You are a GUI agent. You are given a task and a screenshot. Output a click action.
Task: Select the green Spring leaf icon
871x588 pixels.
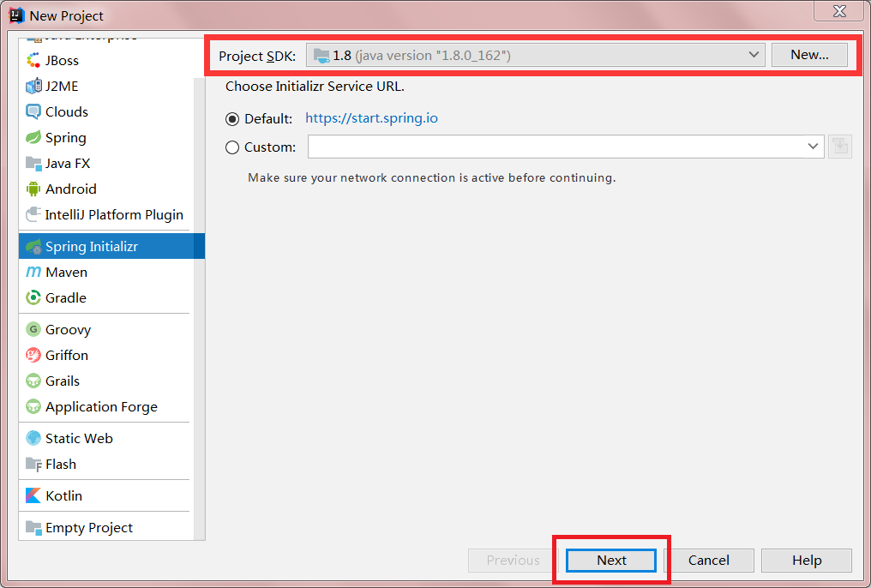(33, 138)
